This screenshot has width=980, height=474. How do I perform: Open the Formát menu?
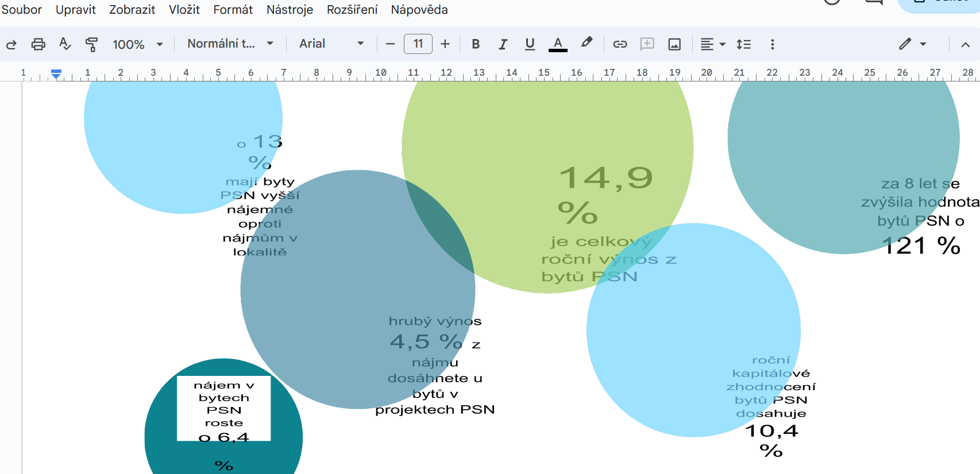click(233, 10)
